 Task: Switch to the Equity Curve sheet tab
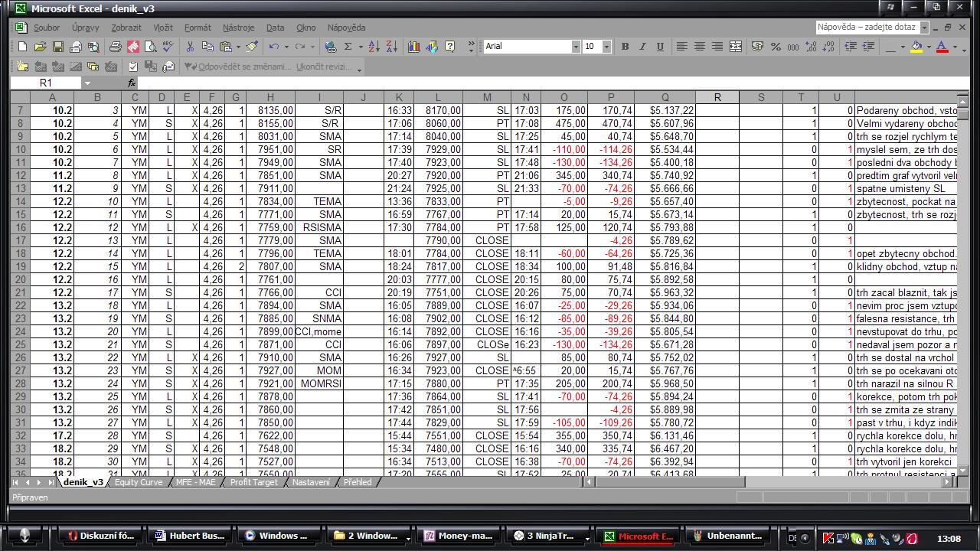139,482
